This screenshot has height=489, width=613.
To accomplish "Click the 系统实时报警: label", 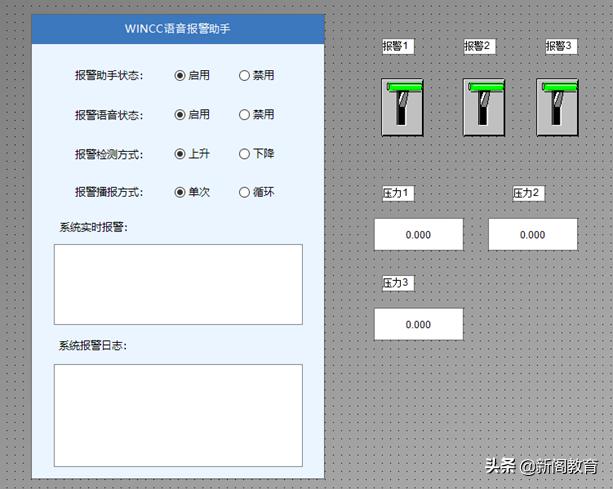I will click(93, 227).
